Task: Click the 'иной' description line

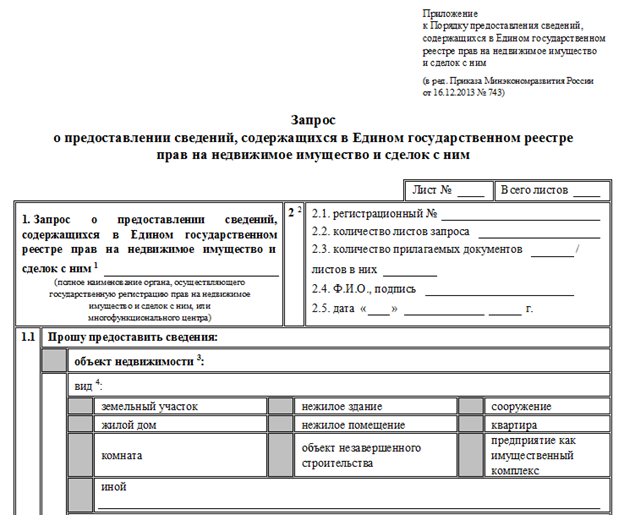Action: coord(349,504)
